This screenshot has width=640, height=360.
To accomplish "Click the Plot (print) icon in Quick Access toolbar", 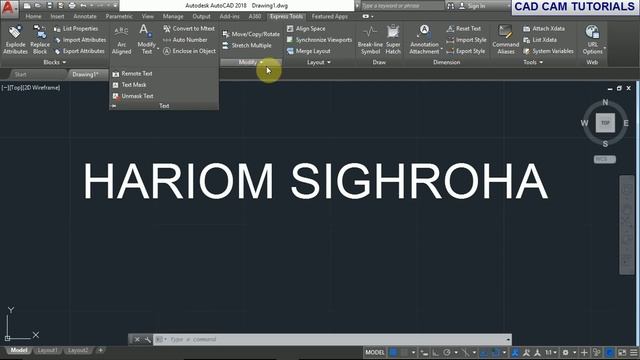I will tap(72, 6).
